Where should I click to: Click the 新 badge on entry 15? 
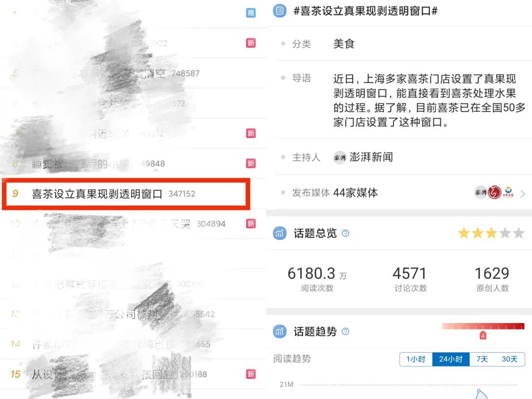click(x=251, y=374)
